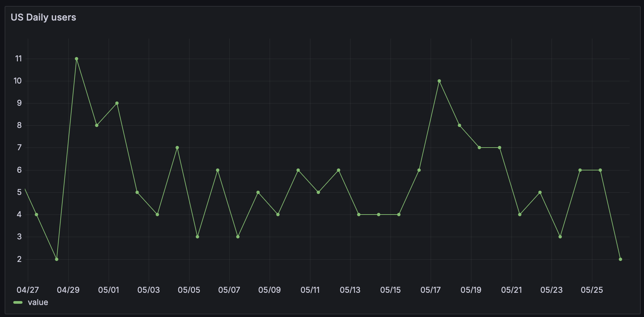Click the value 5 point between 05/01 and 05/03
This screenshot has height=317, width=644.
coord(137,192)
